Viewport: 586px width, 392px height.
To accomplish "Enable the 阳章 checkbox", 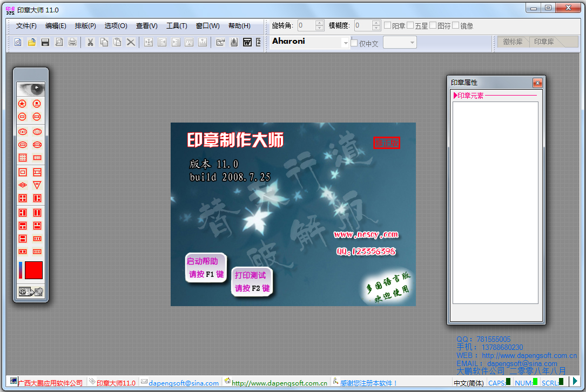I will 388,25.
